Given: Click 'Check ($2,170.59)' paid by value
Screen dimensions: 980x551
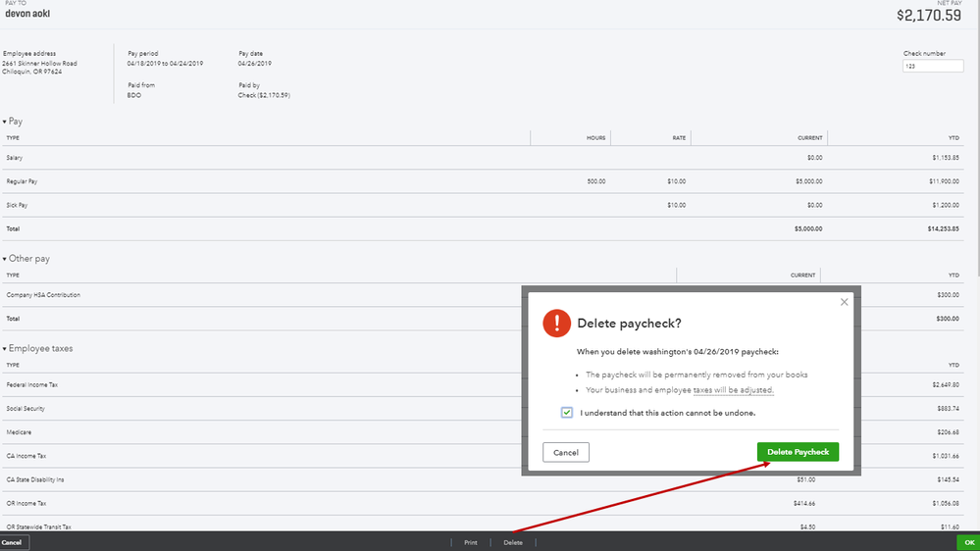Looking at the screenshot, I should 264,95.
